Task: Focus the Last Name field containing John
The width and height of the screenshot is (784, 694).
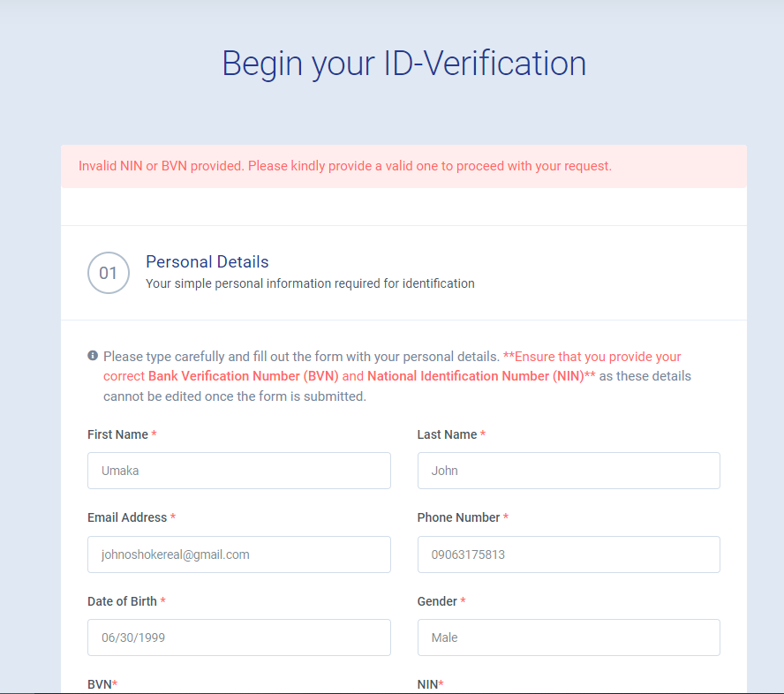Action: [568, 471]
